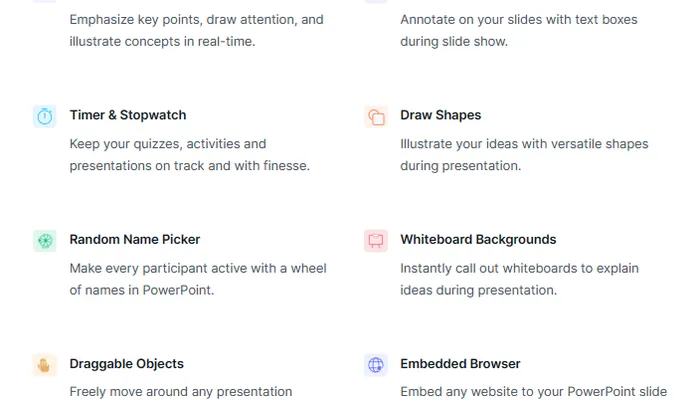Click the 'Emphasize key points' description text
700x400 pixels.
(x=196, y=30)
